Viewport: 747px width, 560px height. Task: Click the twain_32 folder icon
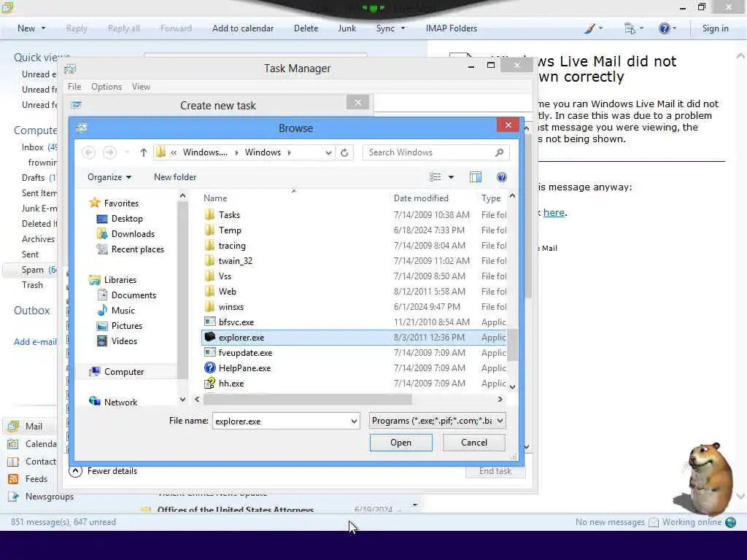[209, 260]
